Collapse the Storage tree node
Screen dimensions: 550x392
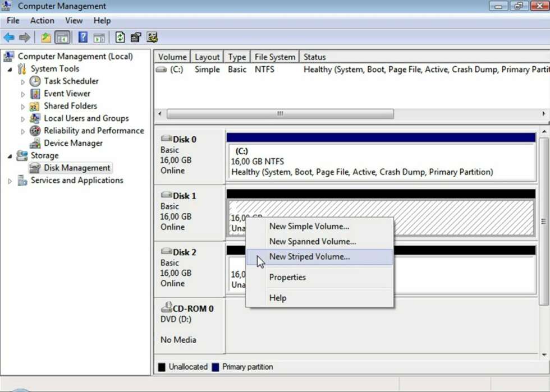point(10,156)
